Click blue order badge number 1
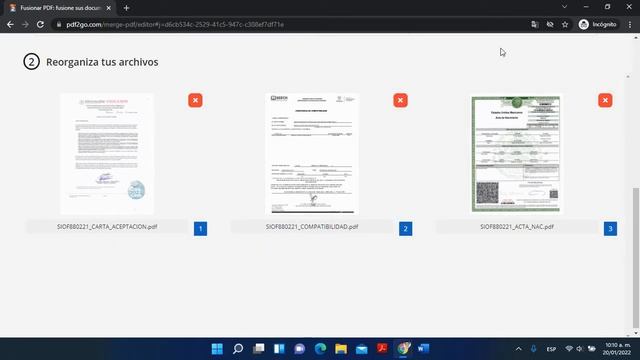 [200, 229]
